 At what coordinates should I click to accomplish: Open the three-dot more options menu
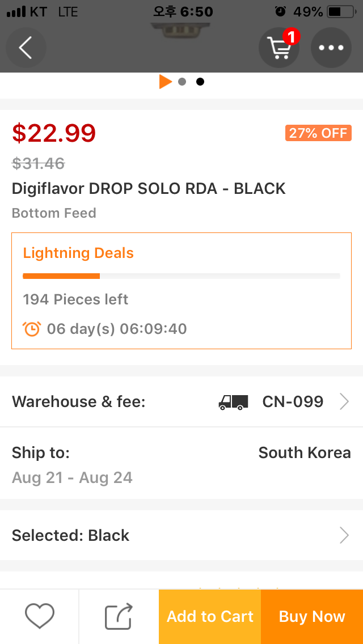[331, 48]
